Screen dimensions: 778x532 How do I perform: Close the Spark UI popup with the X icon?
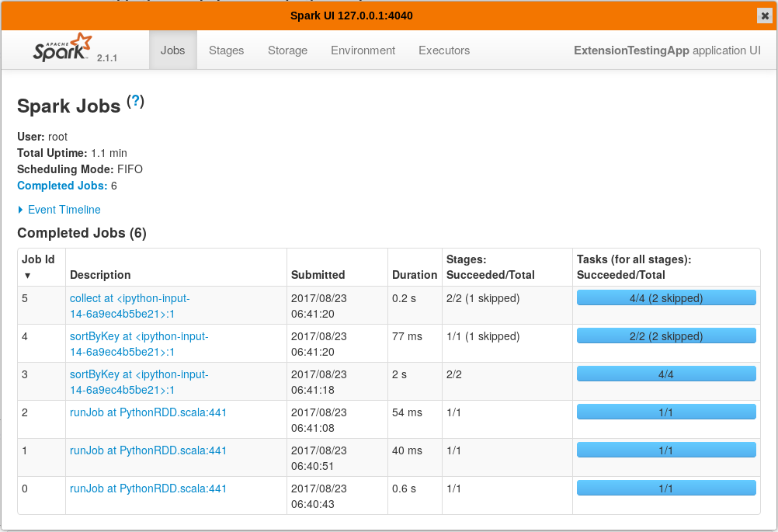[765, 15]
